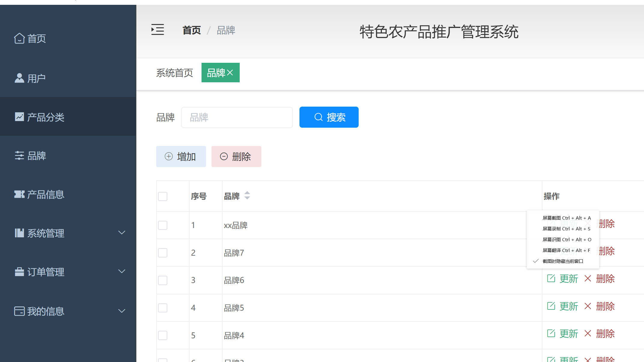This screenshot has width=644, height=362.
Task: Click the 品牌 column header text
Action: 232,196
